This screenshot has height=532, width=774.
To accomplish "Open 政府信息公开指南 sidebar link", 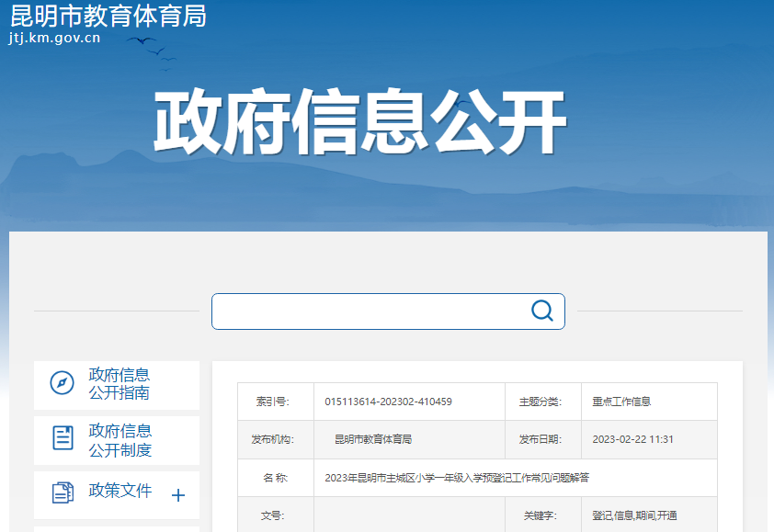I will (x=119, y=384).
